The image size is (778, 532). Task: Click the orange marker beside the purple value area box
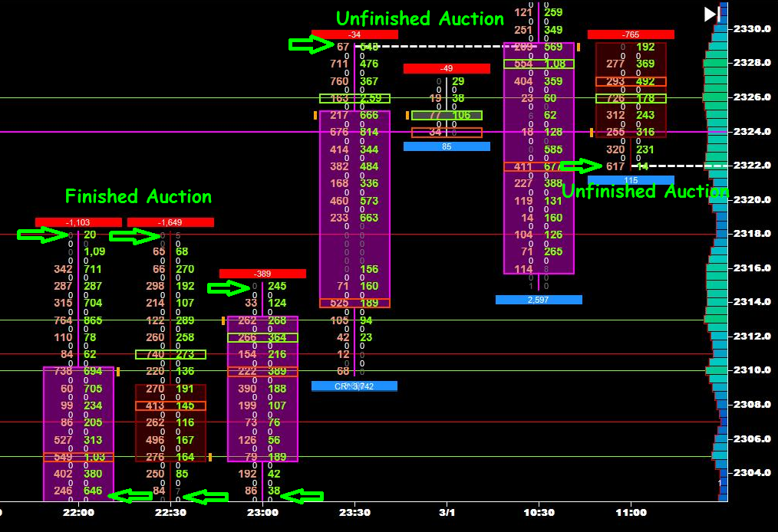tap(315, 116)
